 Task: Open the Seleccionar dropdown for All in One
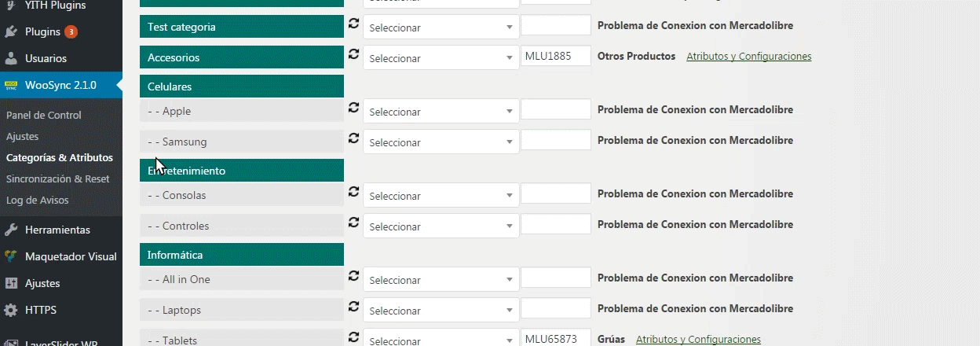pos(441,280)
